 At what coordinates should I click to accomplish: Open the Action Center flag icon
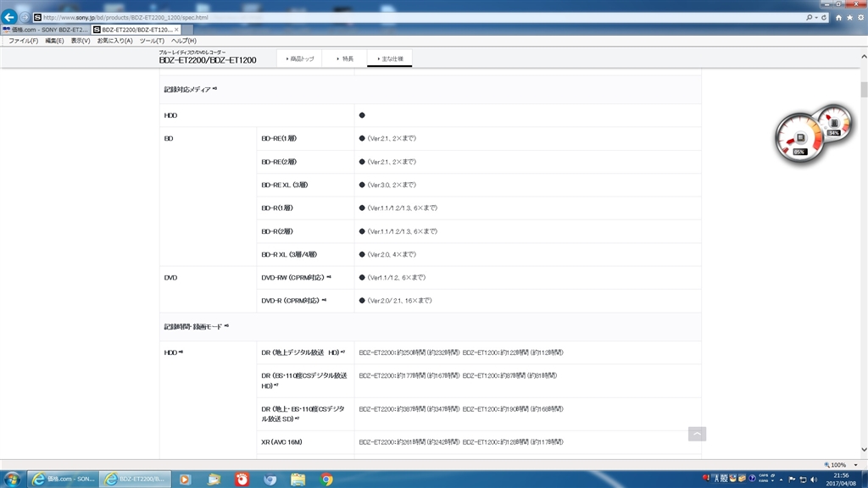(793, 480)
